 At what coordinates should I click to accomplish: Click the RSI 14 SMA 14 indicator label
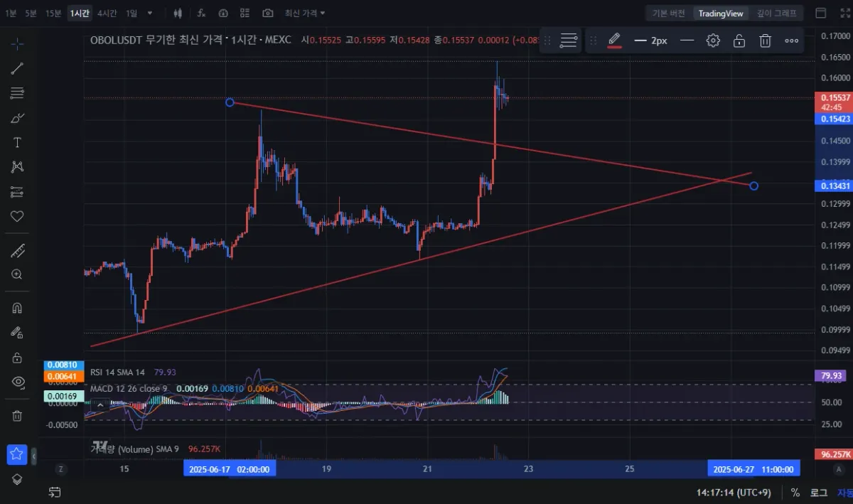pyautogui.click(x=117, y=372)
